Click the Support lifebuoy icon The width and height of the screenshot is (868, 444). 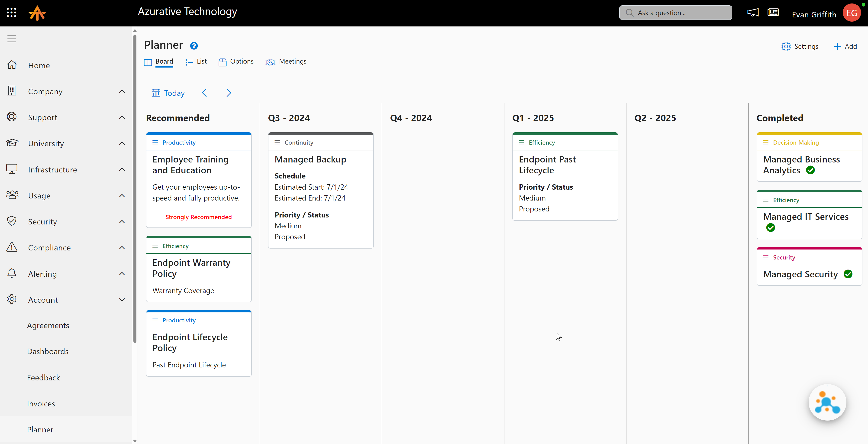coord(12,117)
